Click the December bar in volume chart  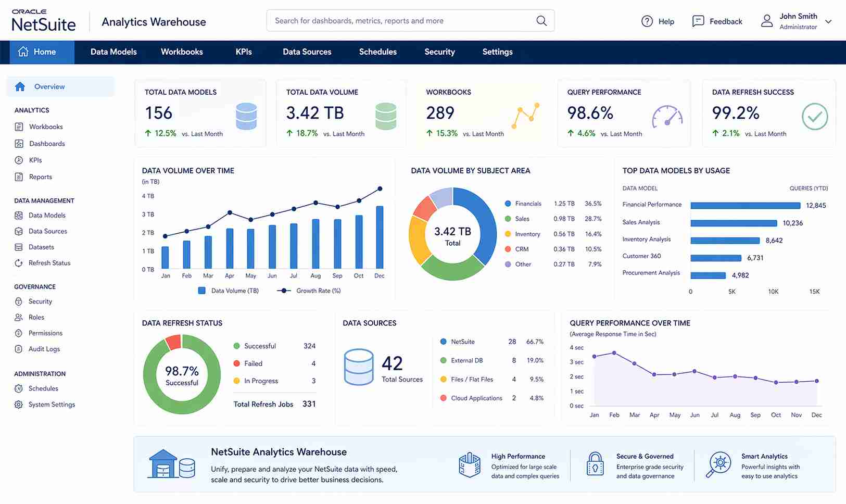[380, 237]
